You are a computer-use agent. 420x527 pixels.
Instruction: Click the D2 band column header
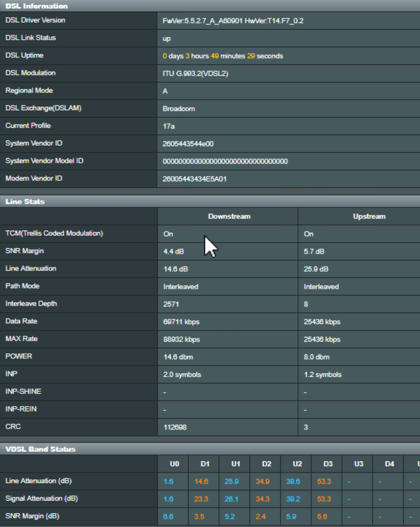click(x=266, y=464)
